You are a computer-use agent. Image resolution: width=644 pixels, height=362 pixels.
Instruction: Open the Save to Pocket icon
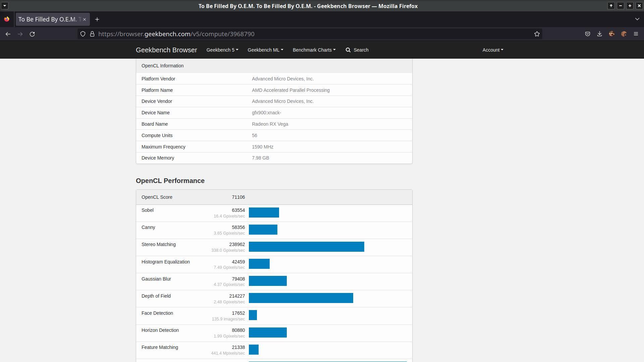point(588,34)
